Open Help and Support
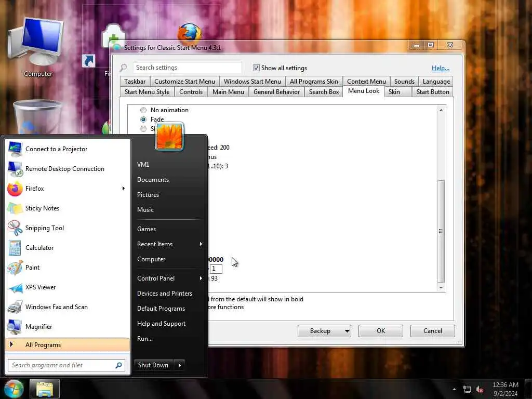 (x=161, y=324)
